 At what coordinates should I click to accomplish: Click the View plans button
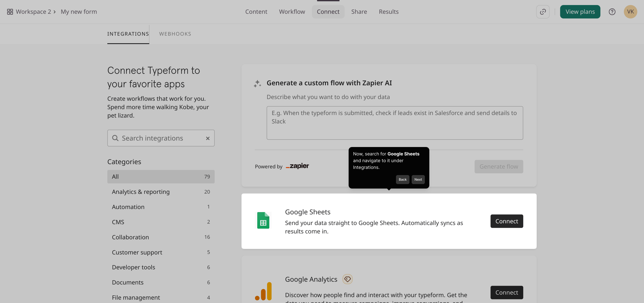pos(580,12)
